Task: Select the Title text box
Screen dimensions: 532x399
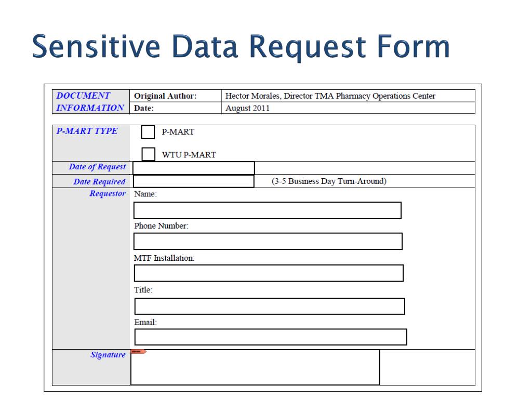Action: click(270, 306)
